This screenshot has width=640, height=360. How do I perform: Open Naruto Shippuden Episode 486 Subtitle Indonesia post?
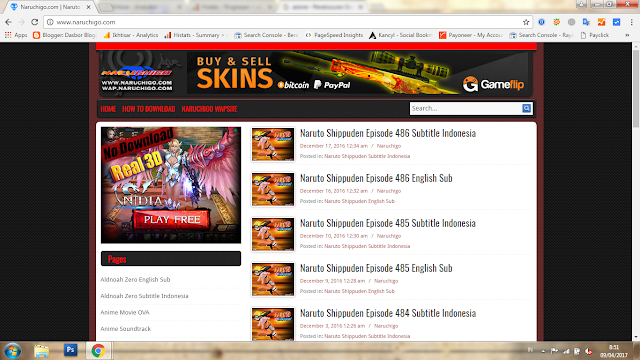tap(388, 133)
